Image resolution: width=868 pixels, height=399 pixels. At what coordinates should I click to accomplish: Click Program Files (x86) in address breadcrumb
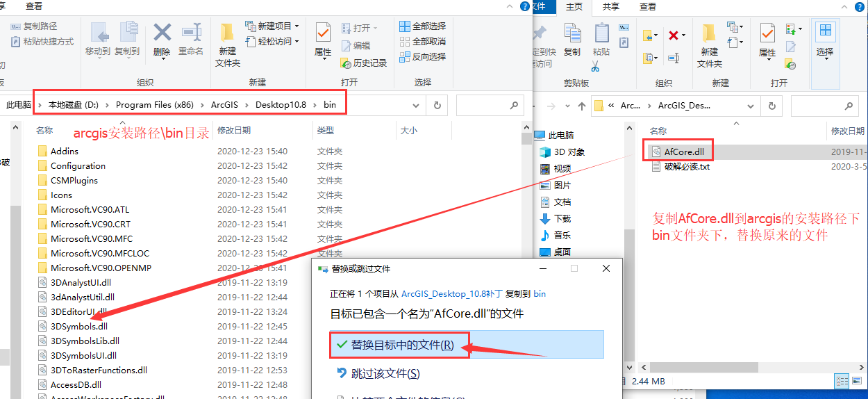(155, 105)
